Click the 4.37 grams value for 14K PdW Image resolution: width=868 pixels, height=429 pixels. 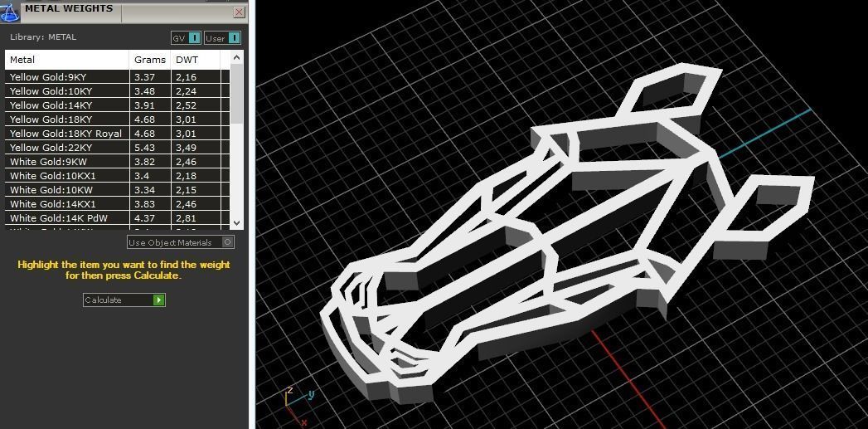(x=144, y=218)
